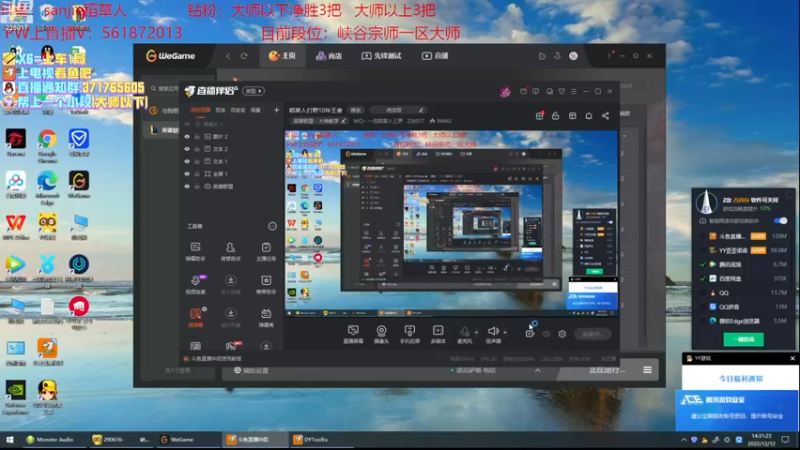Image resolution: width=800 pixels, height=450 pixels.
Task: Open the 类型 pill next to logo
Action: pos(254,91)
